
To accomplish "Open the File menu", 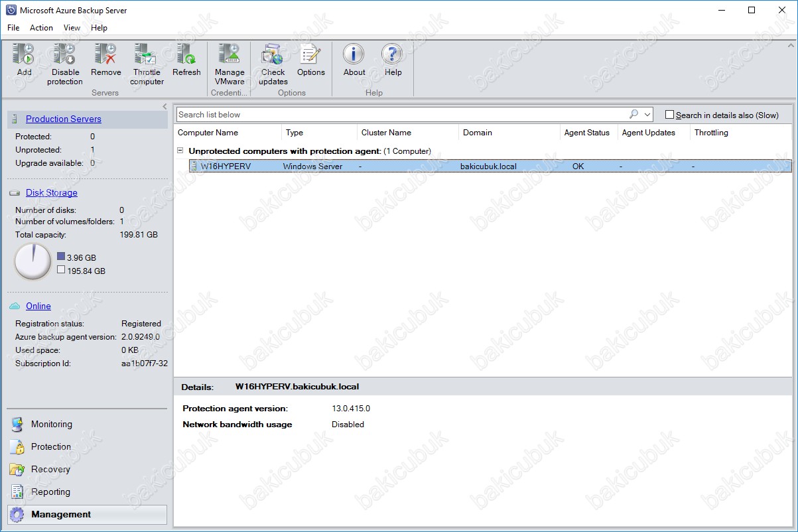I will (13, 28).
